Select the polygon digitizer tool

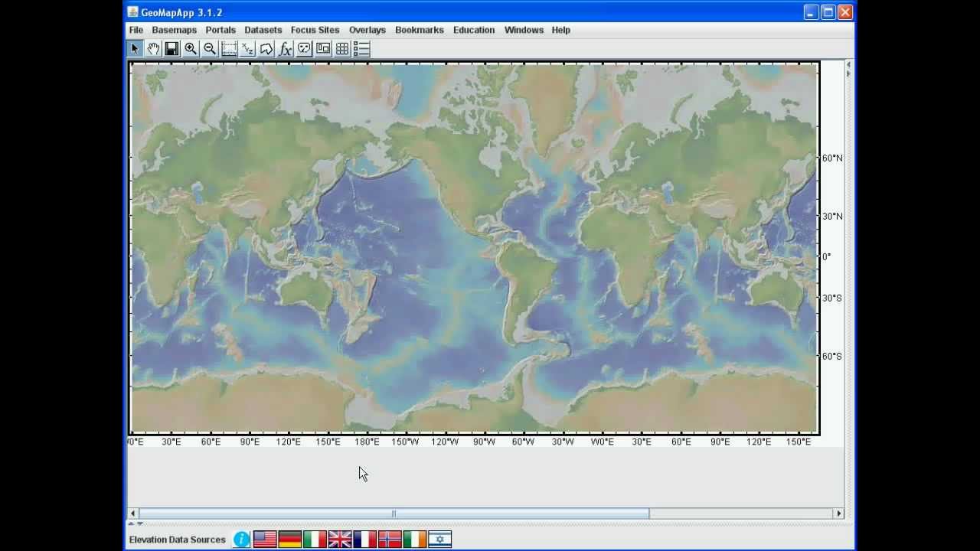[x=266, y=49]
